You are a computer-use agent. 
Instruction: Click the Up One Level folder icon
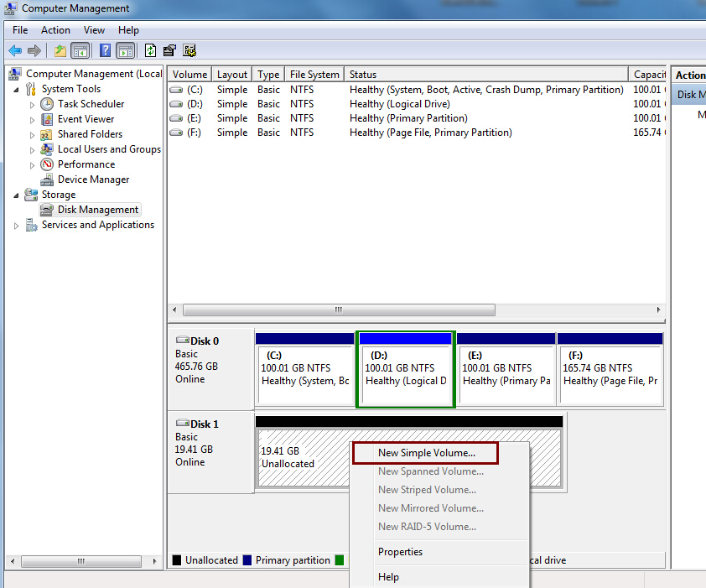(60, 50)
